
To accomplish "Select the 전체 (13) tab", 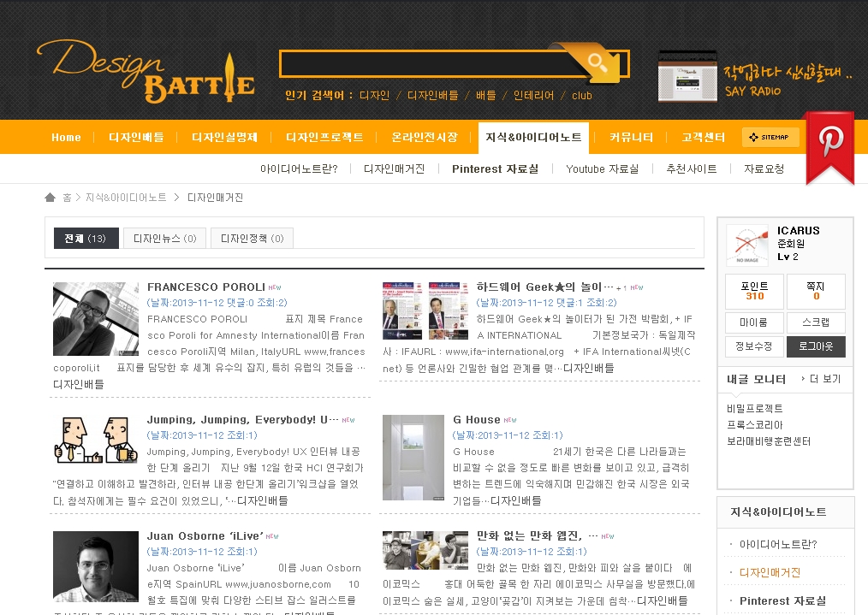I will [x=86, y=239].
